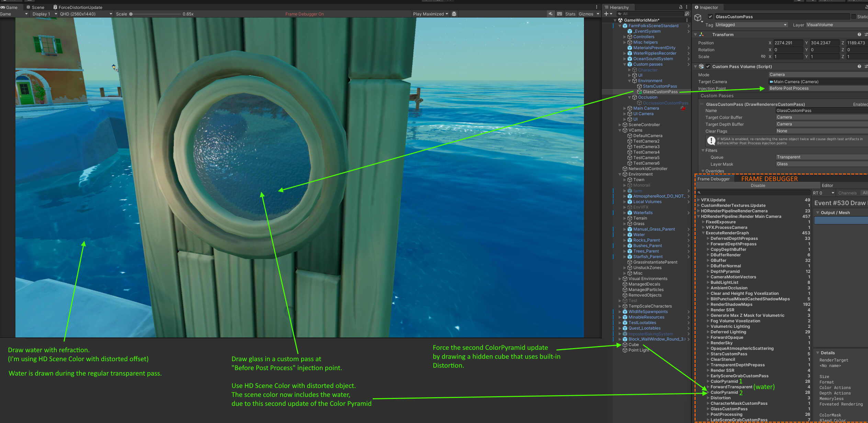Enable the Static checkbox

click(x=853, y=17)
